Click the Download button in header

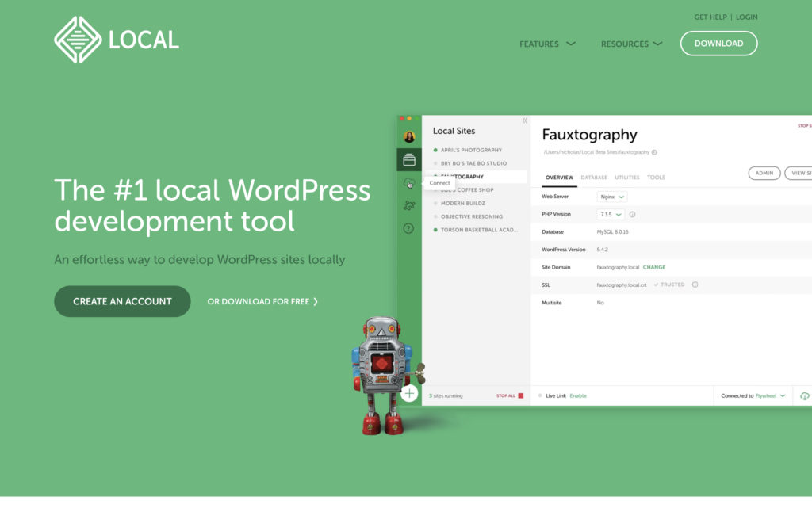coord(718,44)
